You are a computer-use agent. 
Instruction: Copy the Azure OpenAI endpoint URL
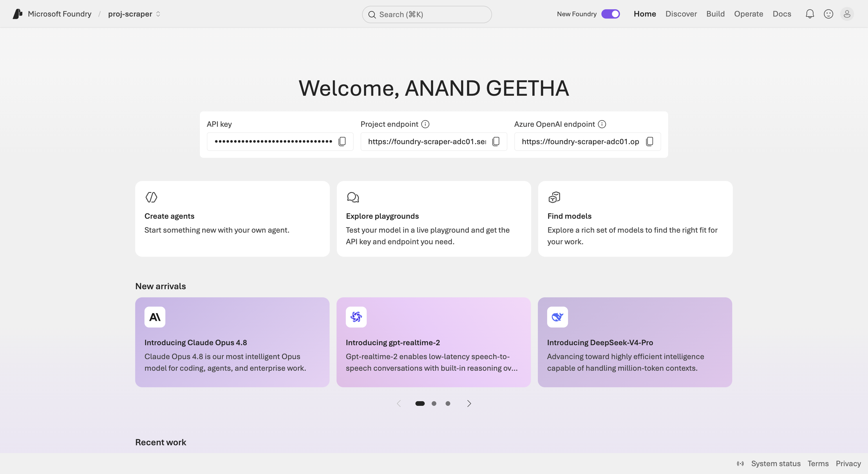(649, 142)
